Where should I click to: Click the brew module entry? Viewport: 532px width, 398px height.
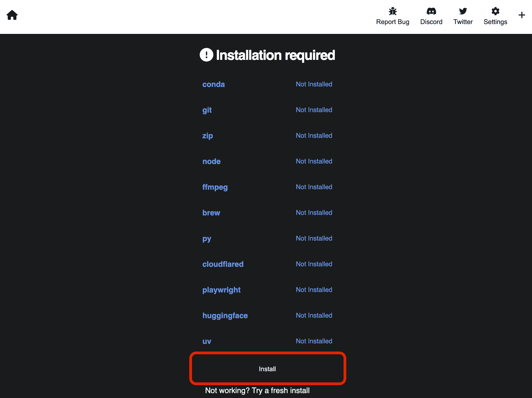(211, 213)
